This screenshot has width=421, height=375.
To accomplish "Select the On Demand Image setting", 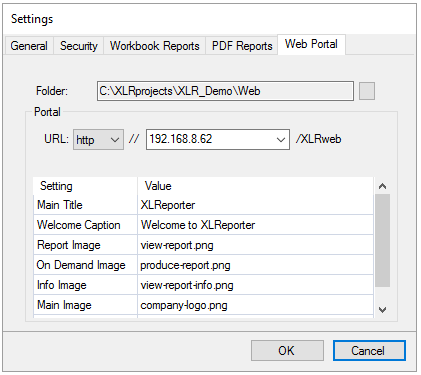I will (x=85, y=265).
